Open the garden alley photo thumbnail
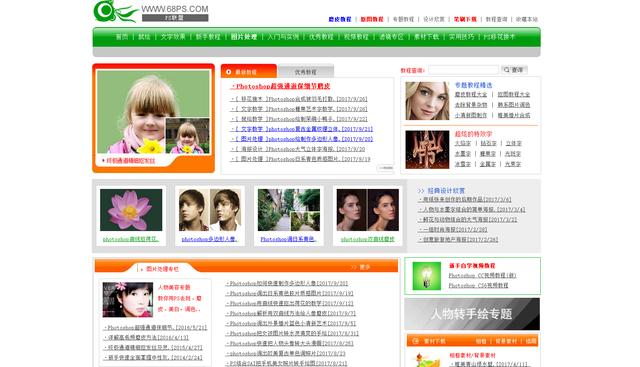 click(289, 210)
